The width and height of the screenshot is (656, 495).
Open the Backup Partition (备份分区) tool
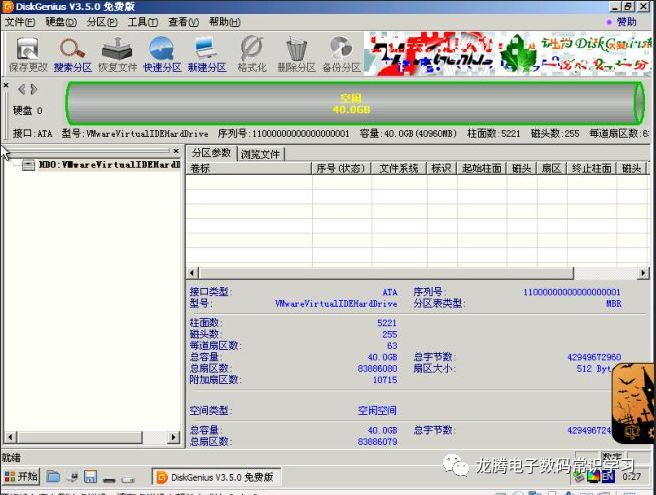(341, 54)
